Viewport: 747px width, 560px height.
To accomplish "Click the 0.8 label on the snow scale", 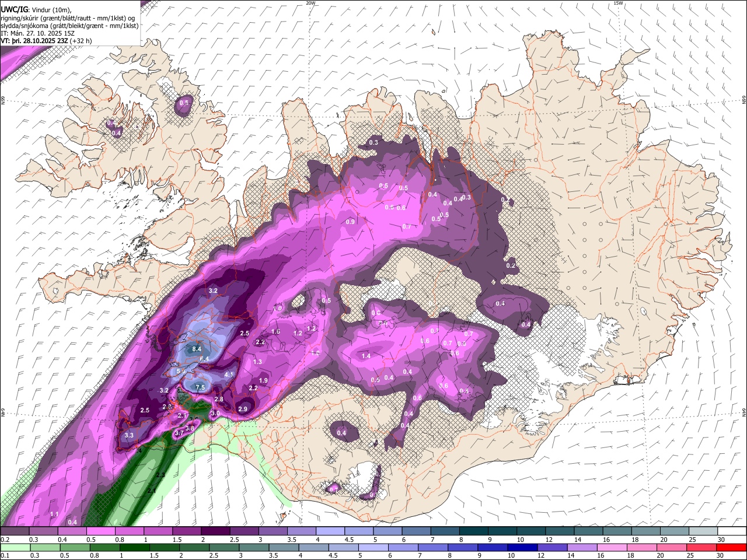I will tap(120, 540).
